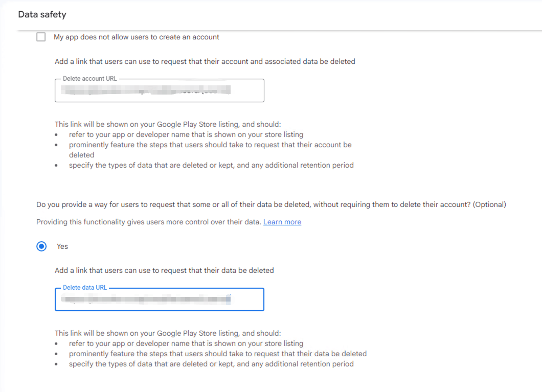Click the 'Delete account URL' floating field label
Viewport: 542px width, 392px height.
[89, 79]
